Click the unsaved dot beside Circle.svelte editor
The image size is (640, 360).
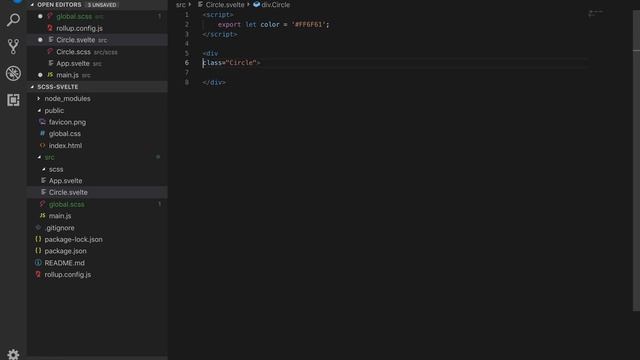40,40
